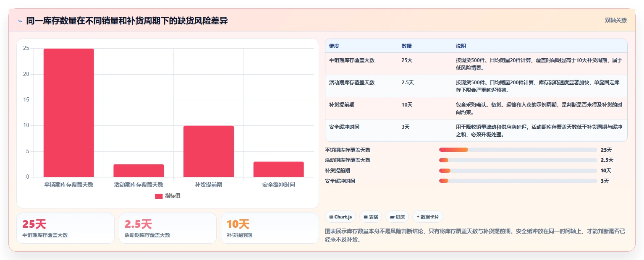Select the Chart.js chip
This screenshot has height=260, width=644.
[x=340, y=217]
